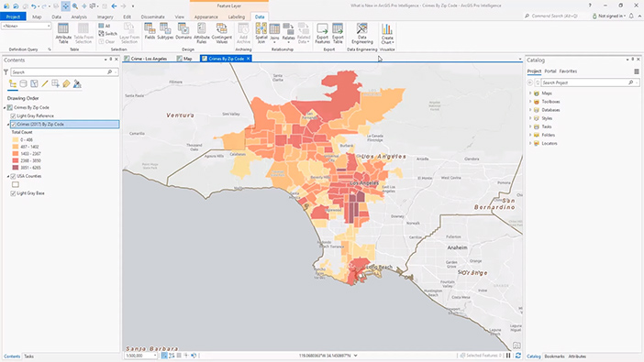Open the Catalog pane menu icon
644x362 pixels.
[x=637, y=71]
